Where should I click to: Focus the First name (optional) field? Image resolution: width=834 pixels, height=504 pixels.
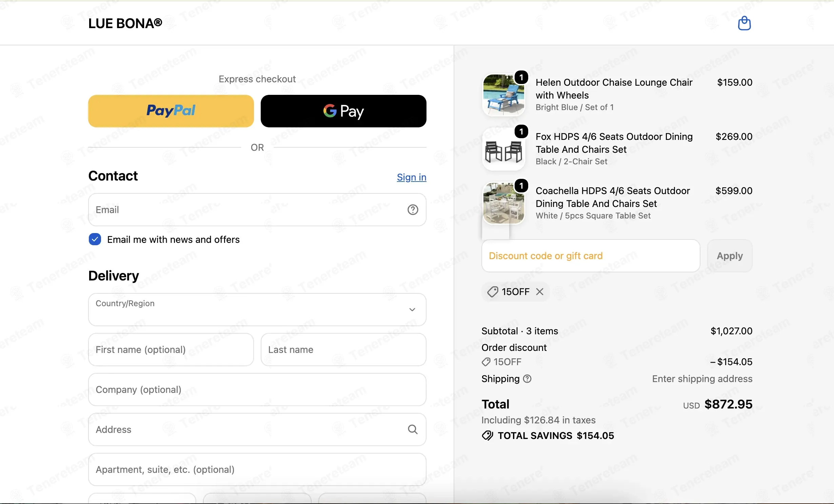pos(171,350)
